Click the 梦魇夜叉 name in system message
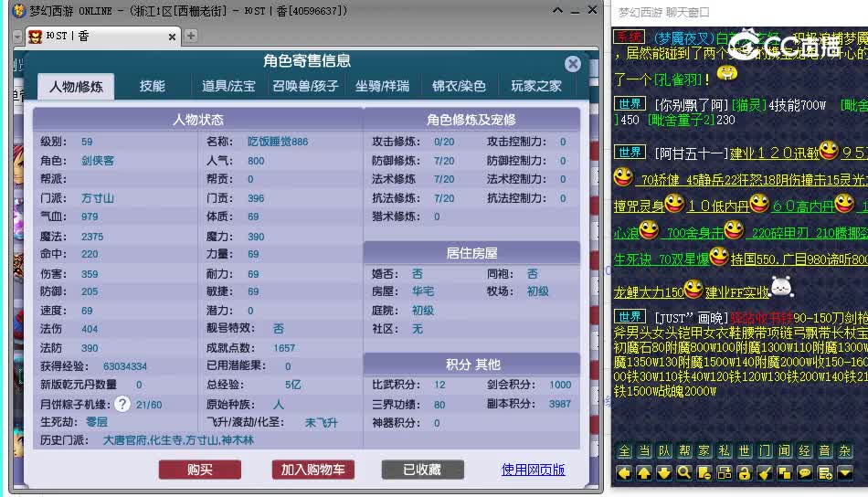 pos(684,38)
